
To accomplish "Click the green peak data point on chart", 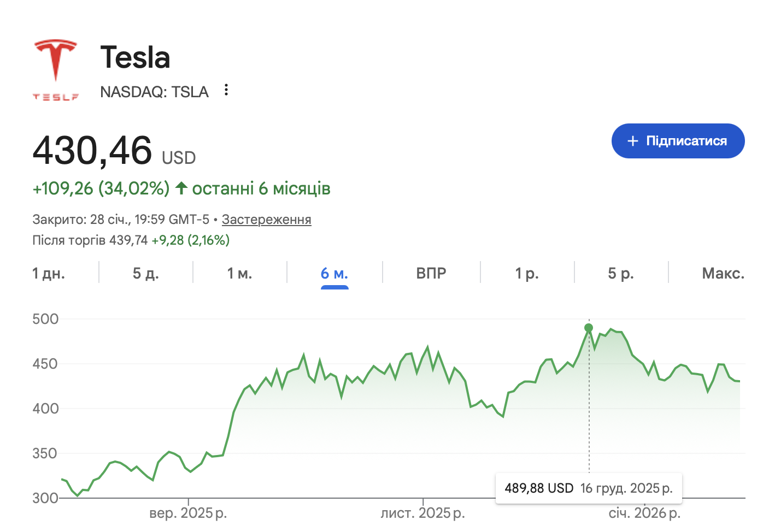I will pos(589,328).
